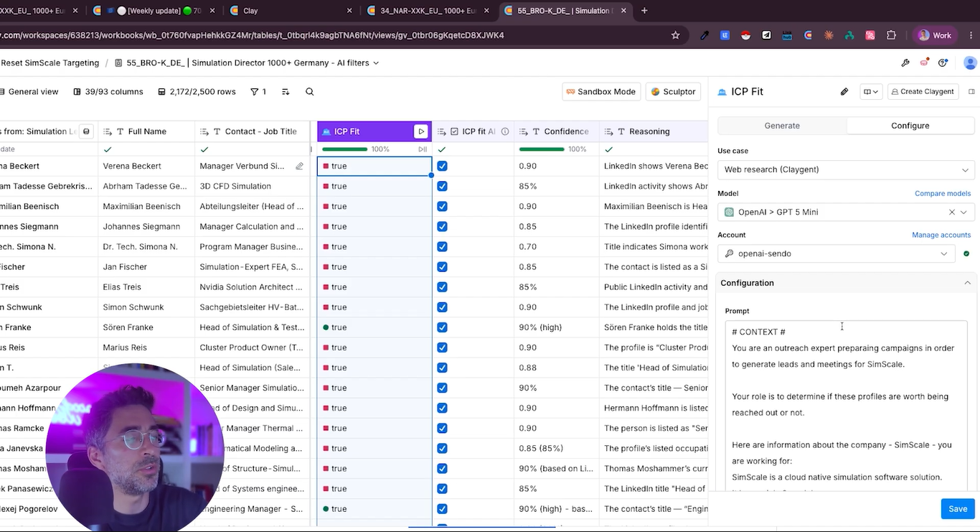This screenshot has width=980, height=532.
Task: Uncheck ICP fit checkbox for Verena Beckert
Action: [x=442, y=166]
